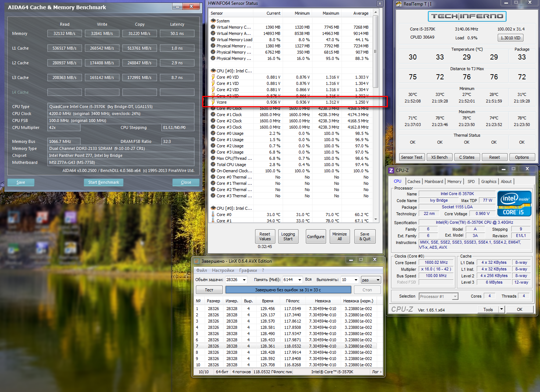Click the Core #0 thermometer icon
The image size is (540, 392).
point(213,215)
